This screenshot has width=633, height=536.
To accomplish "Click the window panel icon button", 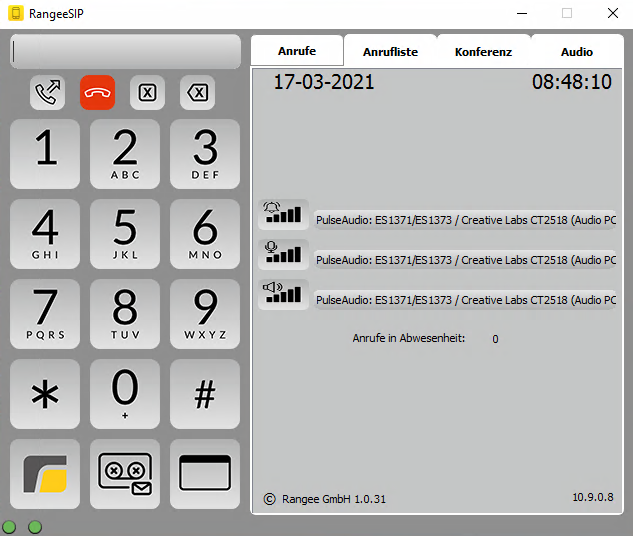I will pos(205,473).
